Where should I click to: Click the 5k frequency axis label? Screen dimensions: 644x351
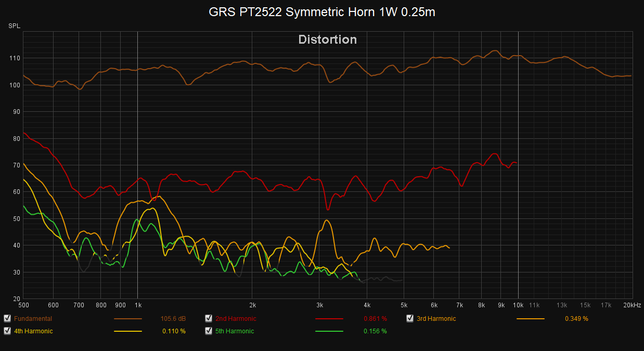pyautogui.click(x=404, y=305)
